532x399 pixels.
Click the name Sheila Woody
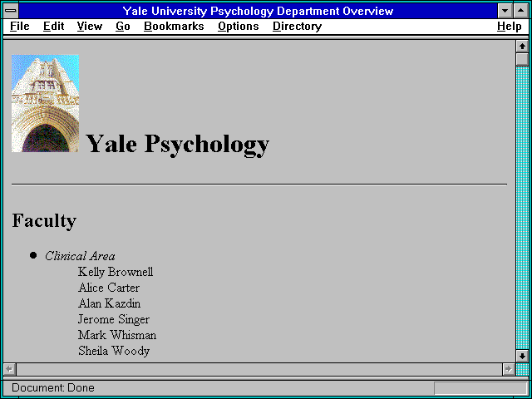114,351
